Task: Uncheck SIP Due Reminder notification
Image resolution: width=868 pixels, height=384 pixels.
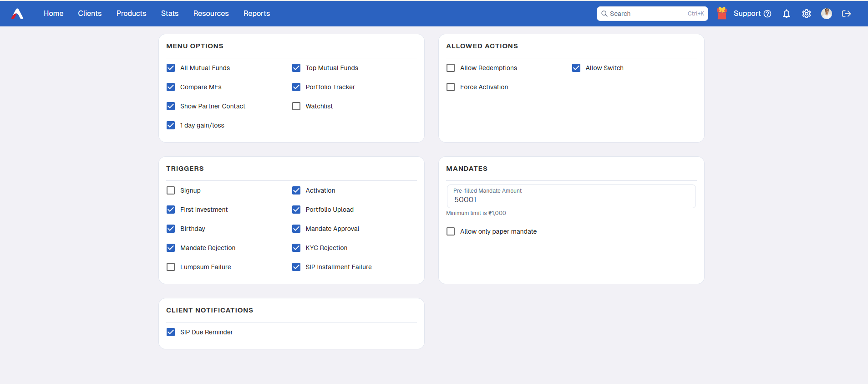Action: [x=171, y=332]
